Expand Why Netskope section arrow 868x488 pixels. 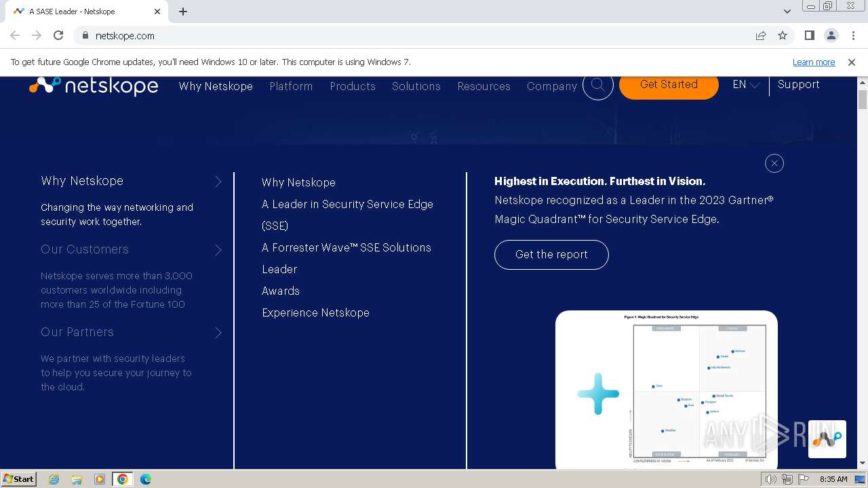218,182
